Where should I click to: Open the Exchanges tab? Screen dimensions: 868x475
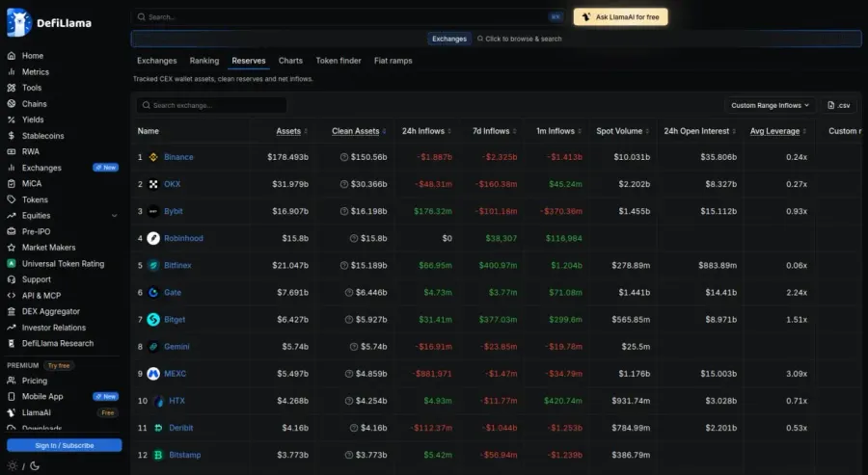[x=156, y=61]
